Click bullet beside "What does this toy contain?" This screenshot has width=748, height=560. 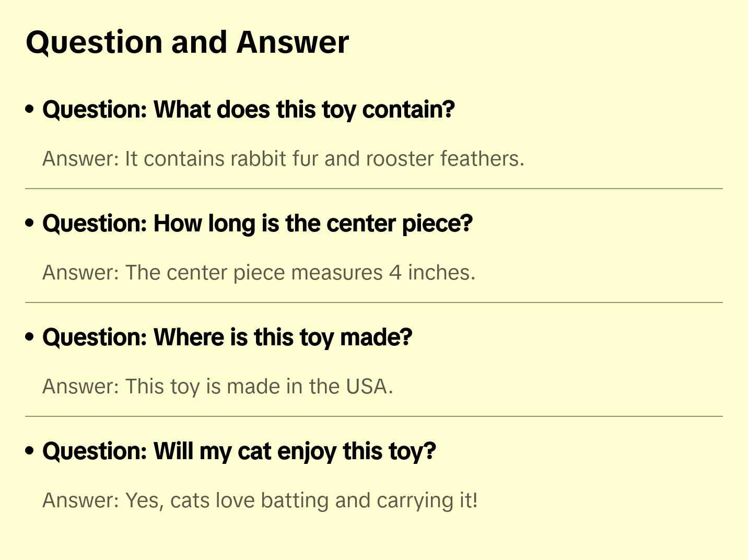(x=30, y=109)
